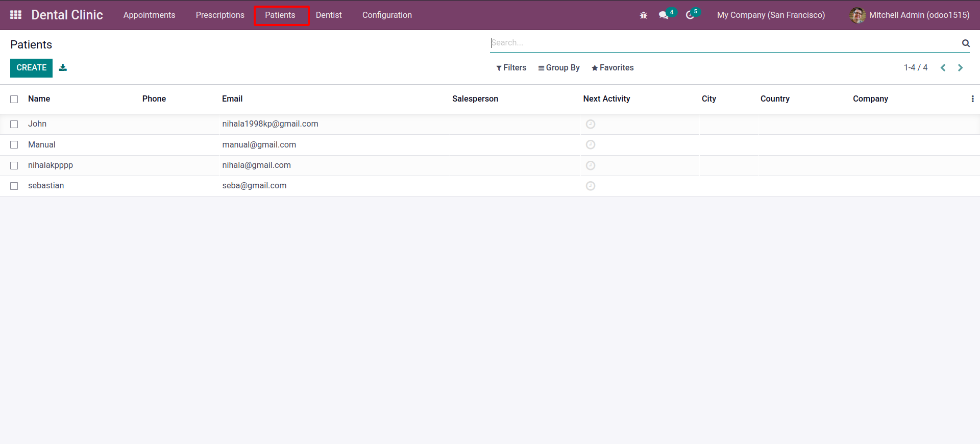Check the box for John
980x444 pixels.
pos(14,124)
